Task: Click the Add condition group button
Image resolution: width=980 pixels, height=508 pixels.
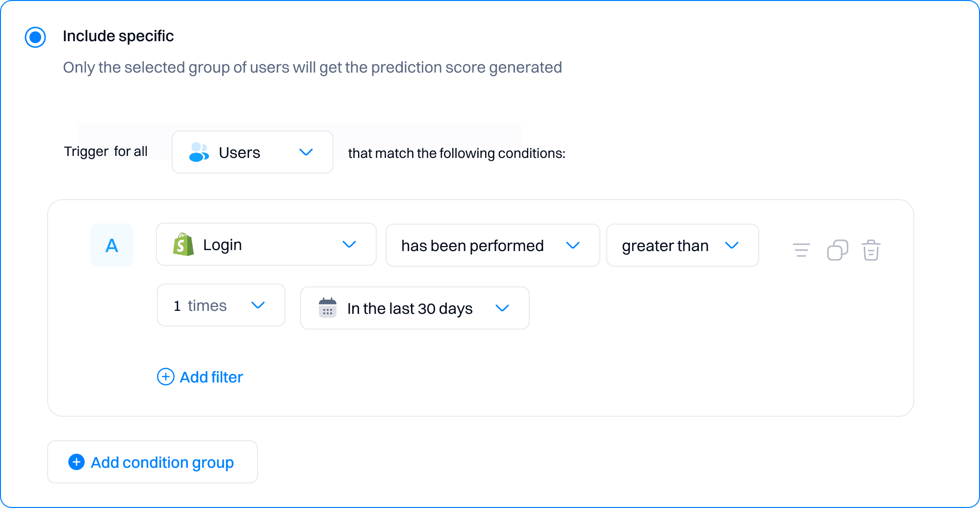Action: pos(152,462)
